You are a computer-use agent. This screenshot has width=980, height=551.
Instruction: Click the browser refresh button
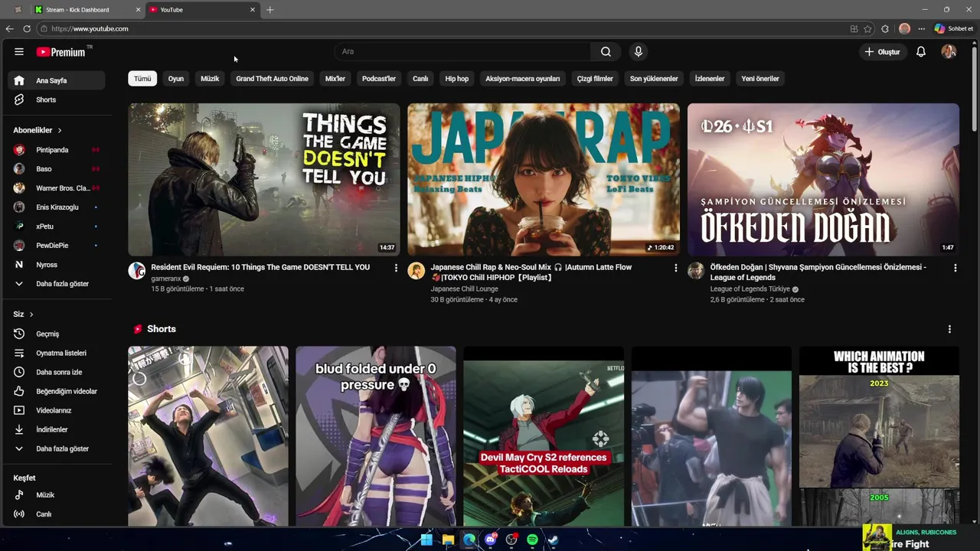click(x=27, y=28)
